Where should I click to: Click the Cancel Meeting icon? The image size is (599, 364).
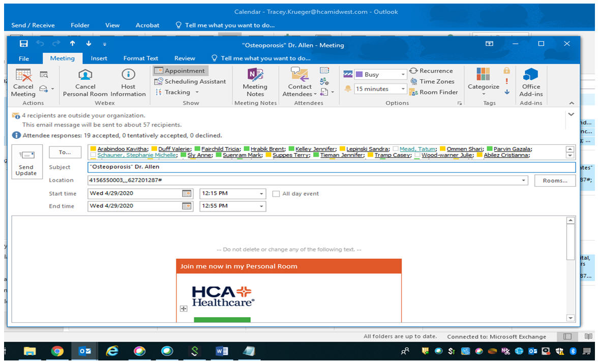(23, 76)
